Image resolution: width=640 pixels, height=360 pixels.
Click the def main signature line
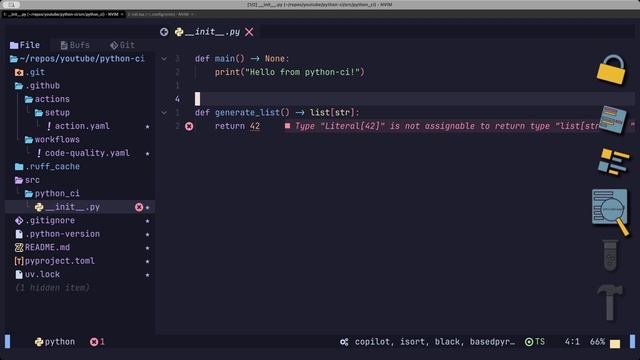point(242,58)
